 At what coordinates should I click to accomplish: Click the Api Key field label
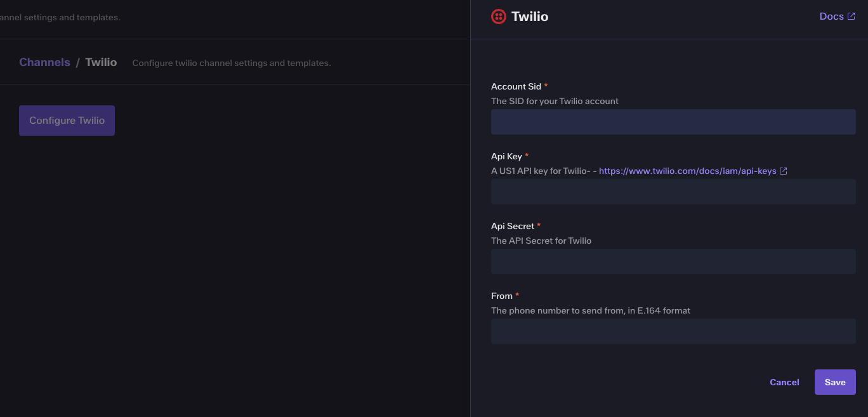[x=506, y=156]
